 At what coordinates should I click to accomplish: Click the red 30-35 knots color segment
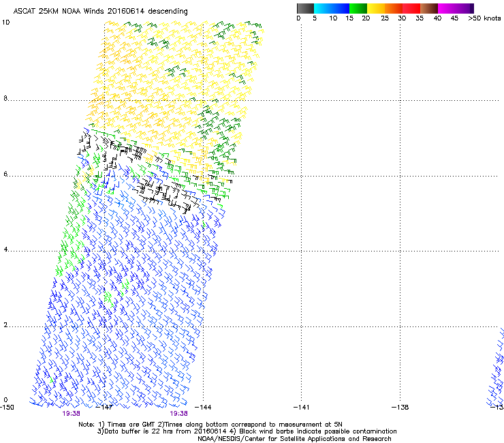tap(411, 8)
